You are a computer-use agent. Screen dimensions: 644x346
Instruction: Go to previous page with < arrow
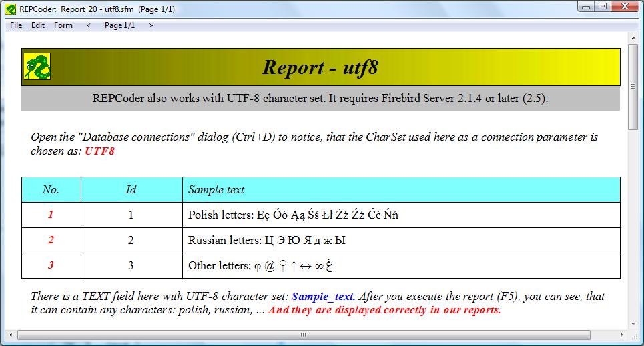point(88,25)
